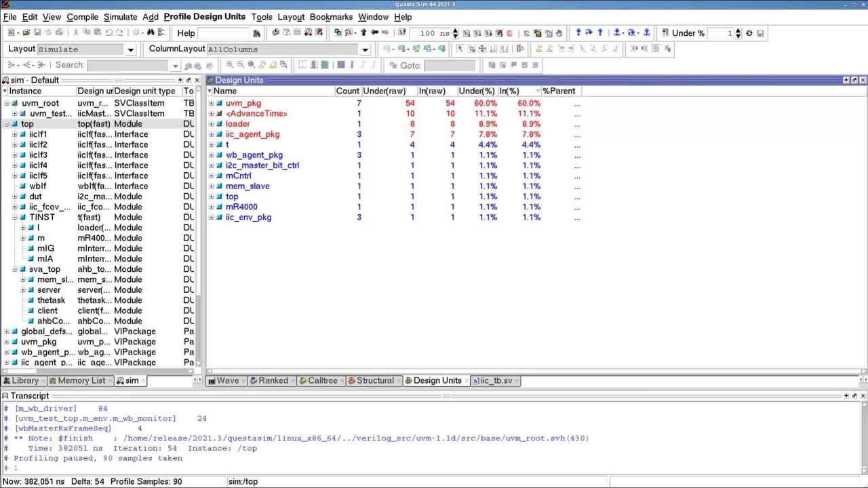Click the Run simulation icon by time field
The image size is (868, 488).
point(467,33)
